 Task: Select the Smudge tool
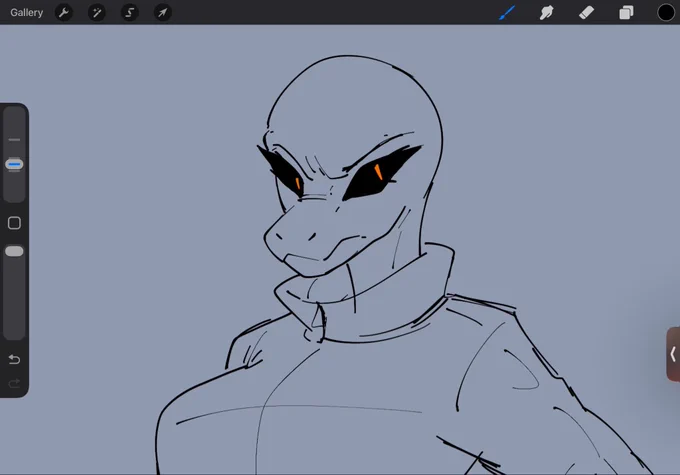546,13
